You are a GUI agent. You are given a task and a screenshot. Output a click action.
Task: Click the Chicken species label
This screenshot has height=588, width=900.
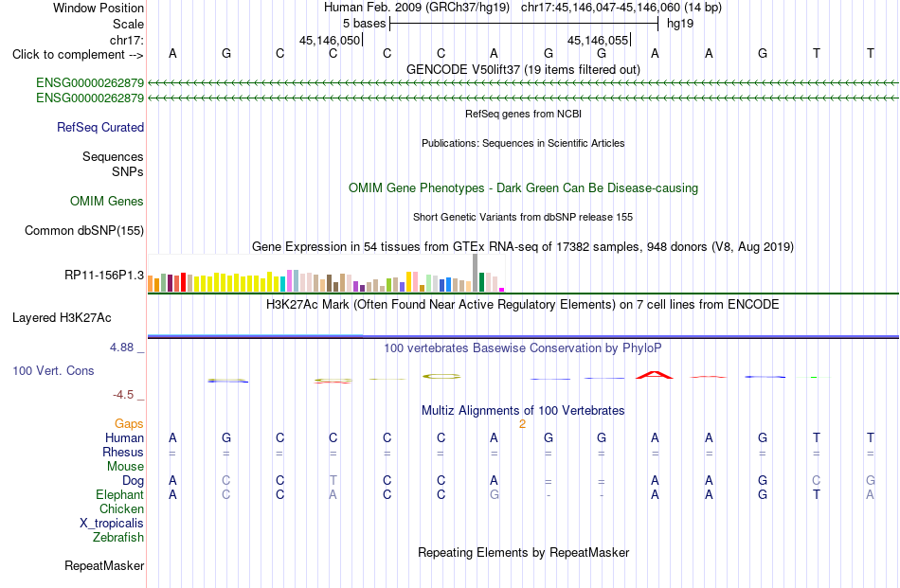121,508
